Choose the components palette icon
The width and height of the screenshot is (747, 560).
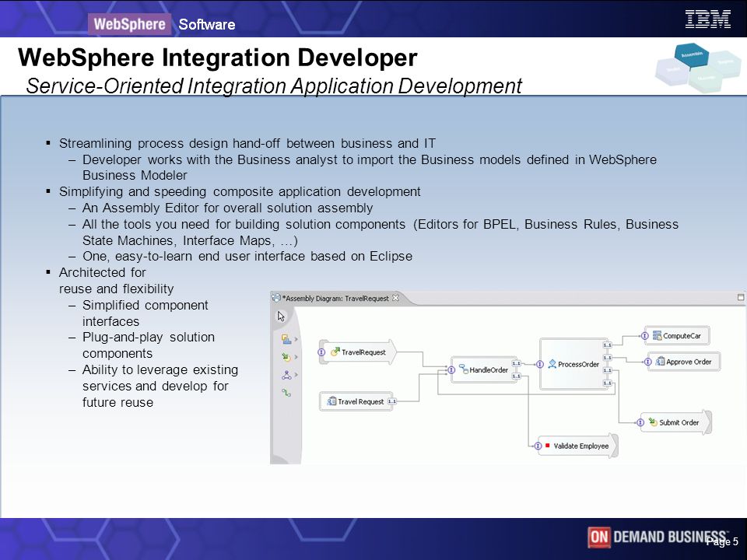pyautogui.click(x=286, y=339)
